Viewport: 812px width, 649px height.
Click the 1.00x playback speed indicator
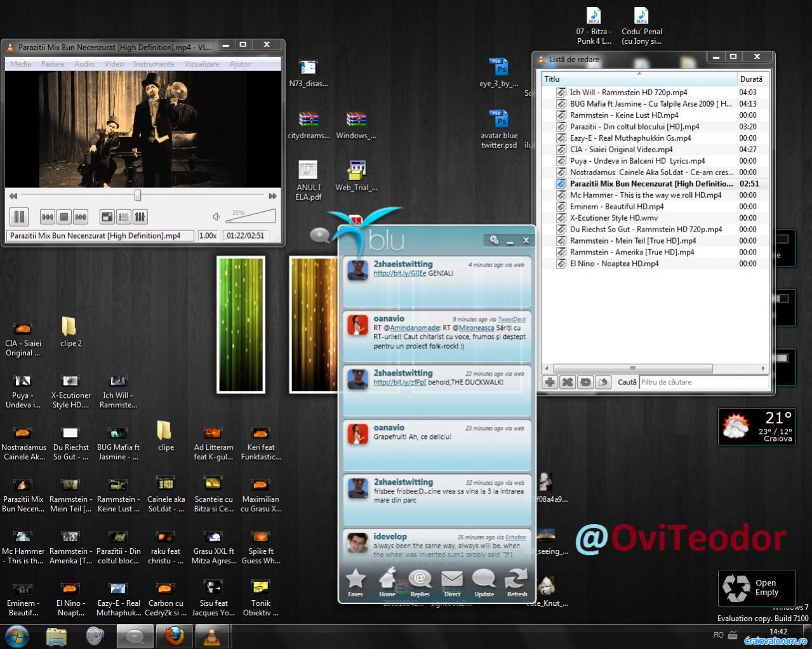(208, 235)
